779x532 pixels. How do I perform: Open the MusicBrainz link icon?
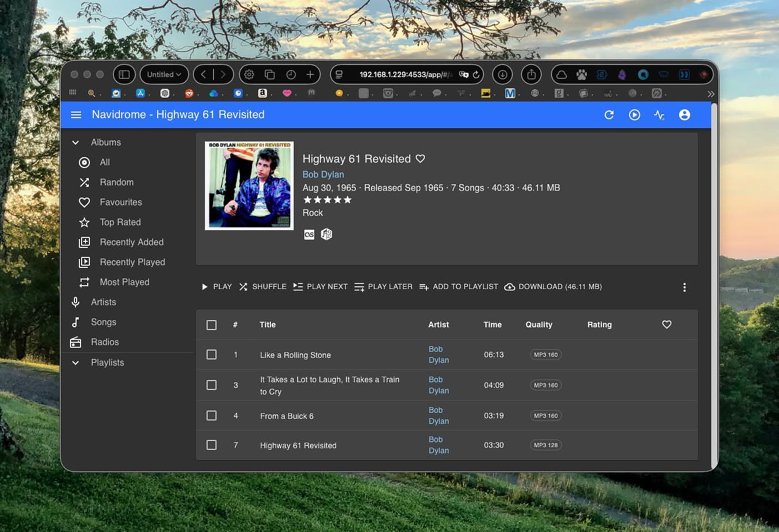[326, 235]
